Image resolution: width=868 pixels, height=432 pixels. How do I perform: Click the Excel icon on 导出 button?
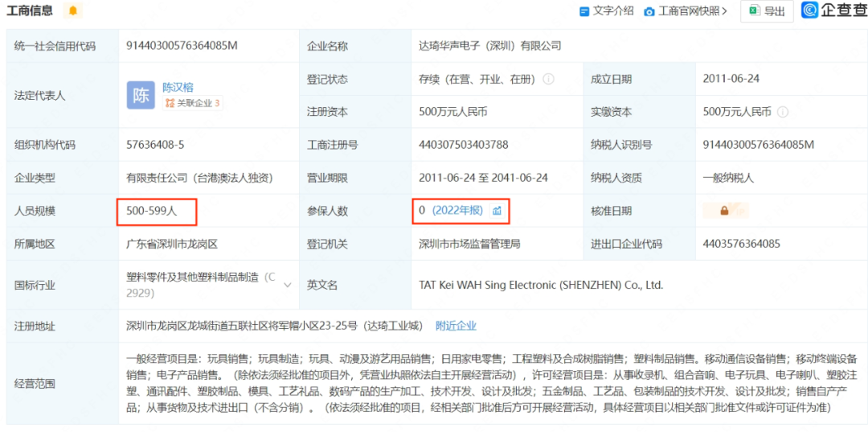point(754,11)
